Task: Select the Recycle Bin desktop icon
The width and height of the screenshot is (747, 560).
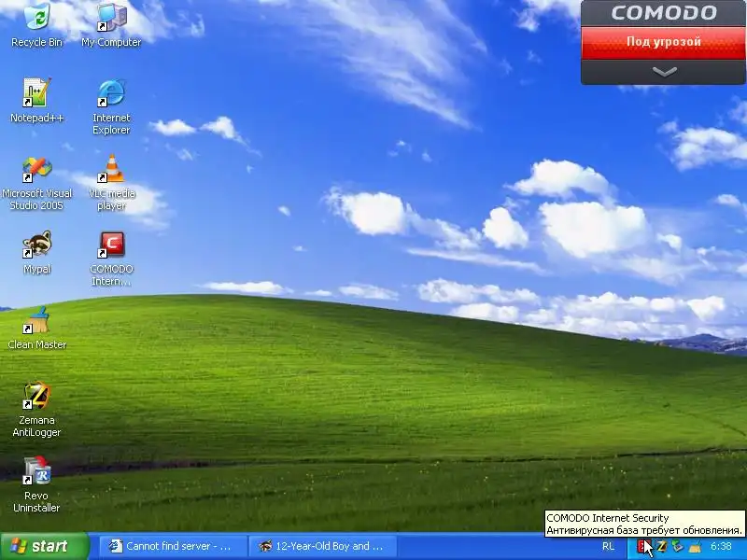Action: coord(36,25)
